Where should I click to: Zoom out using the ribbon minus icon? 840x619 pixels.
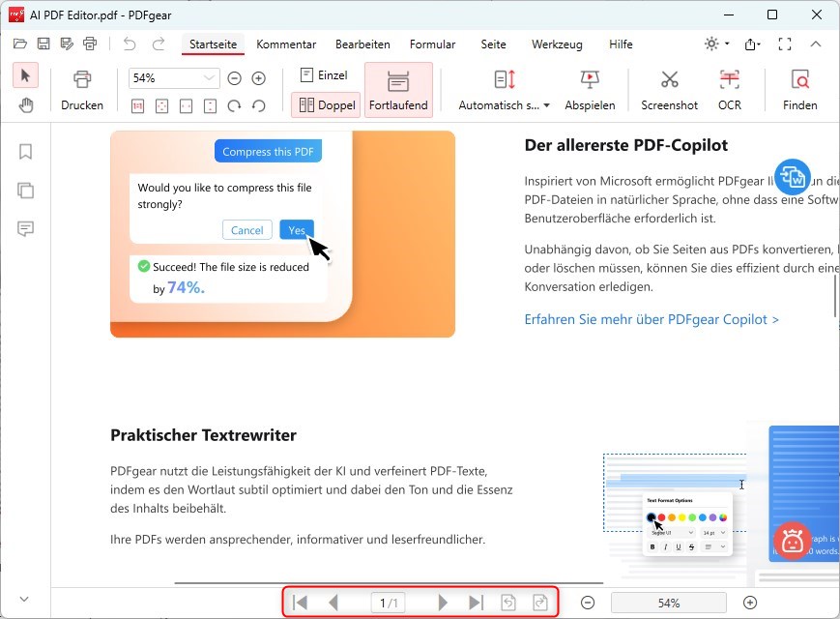pyautogui.click(x=234, y=78)
